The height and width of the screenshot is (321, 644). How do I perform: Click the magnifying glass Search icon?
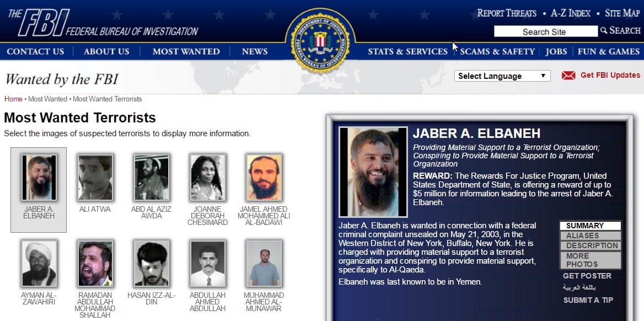[x=603, y=30]
